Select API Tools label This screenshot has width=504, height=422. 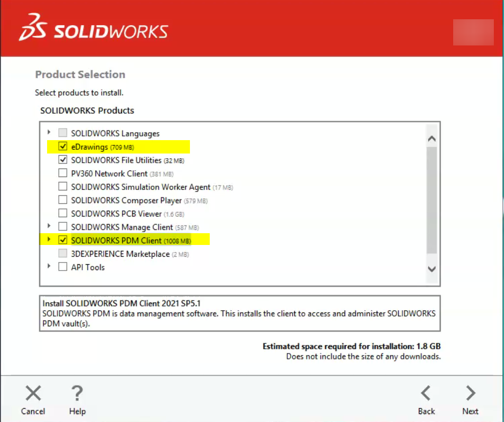[88, 267]
